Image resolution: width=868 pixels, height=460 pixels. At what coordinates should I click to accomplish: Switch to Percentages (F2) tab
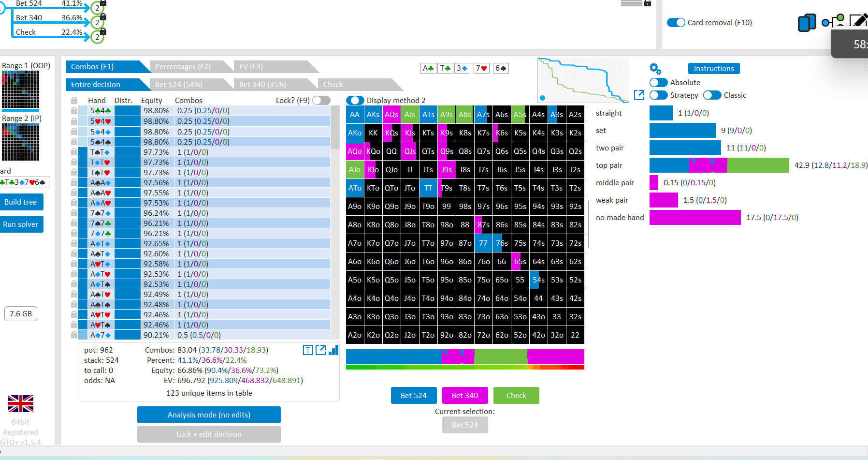pos(191,67)
